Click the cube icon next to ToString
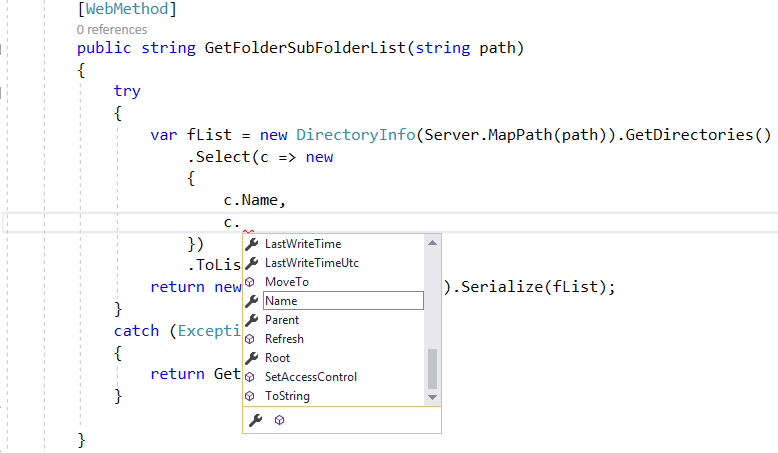Image resolution: width=778 pixels, height=453 pixels. 252,396
